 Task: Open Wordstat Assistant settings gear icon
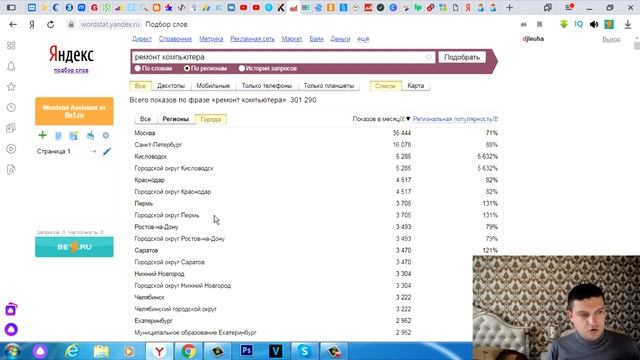click(106, 135)
